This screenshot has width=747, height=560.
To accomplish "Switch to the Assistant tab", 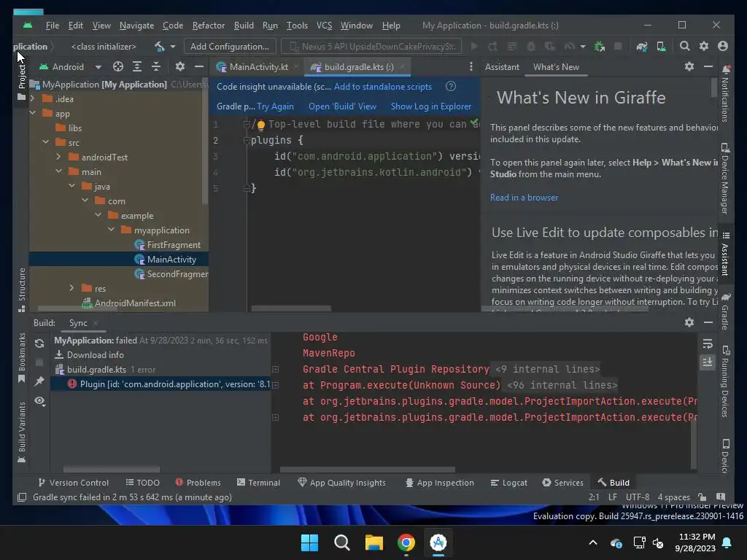I will coord(502,66).
